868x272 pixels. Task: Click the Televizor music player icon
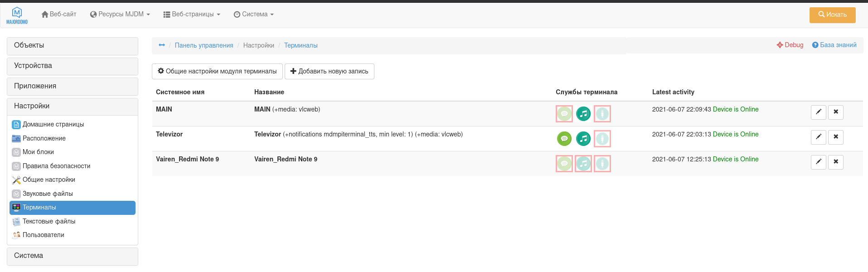tap(583, 139)
